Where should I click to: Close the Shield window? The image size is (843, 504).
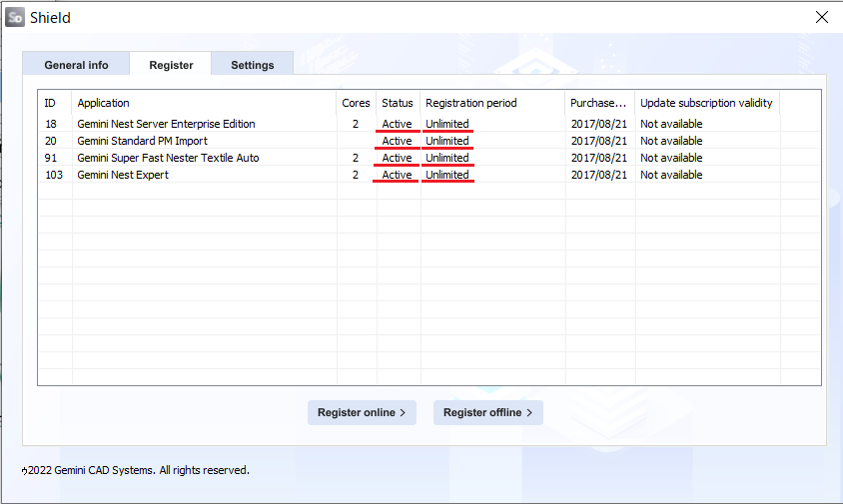pos(821,17)
